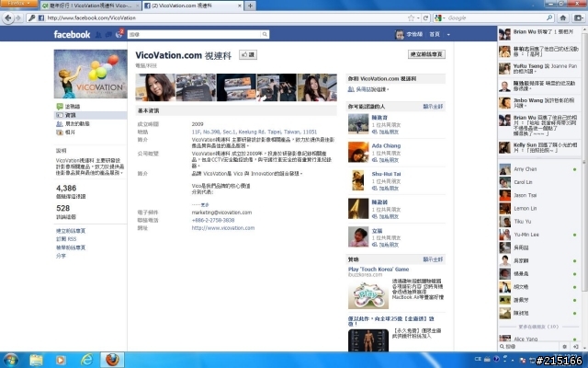Click the subscribe RSS link in left sidebar
The width and height of the screenshot is (588, 368).
tap(66, 239)
